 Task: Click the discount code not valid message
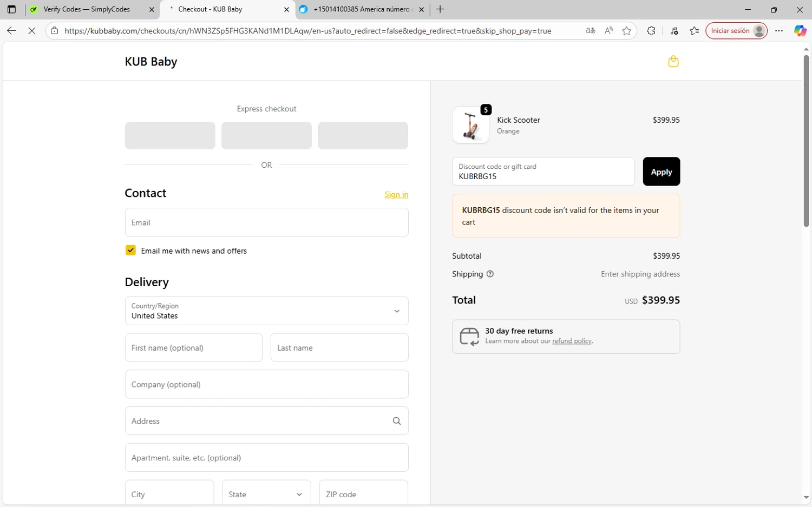566,216
